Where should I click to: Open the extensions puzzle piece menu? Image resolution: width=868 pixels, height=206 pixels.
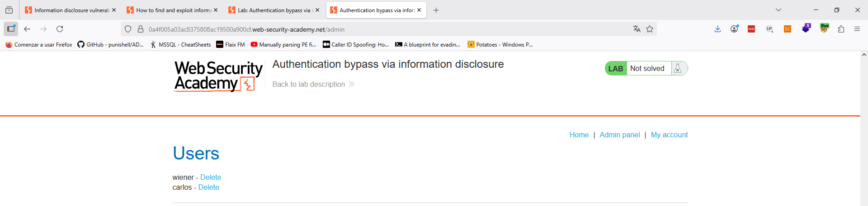coord(841,29)
